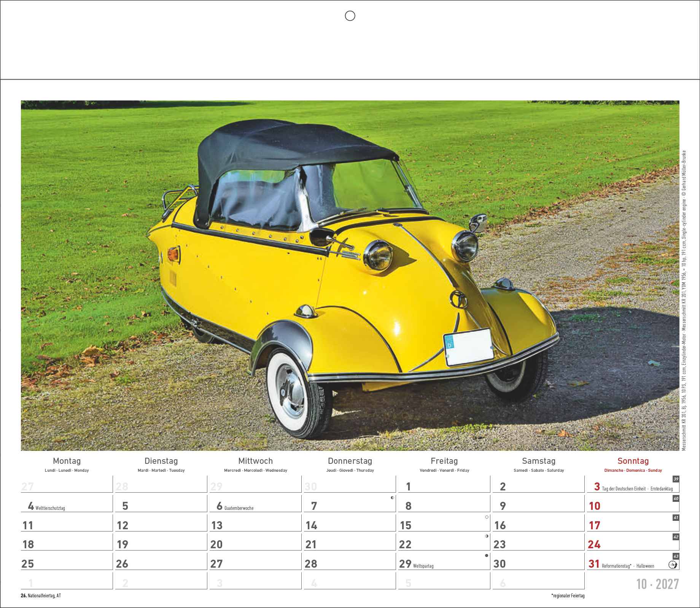Click 'Tag der Deutschen Einheit' holiday label
Viewport: 700px width, 608px height.
pyautogui.click(x=624, y=489)
